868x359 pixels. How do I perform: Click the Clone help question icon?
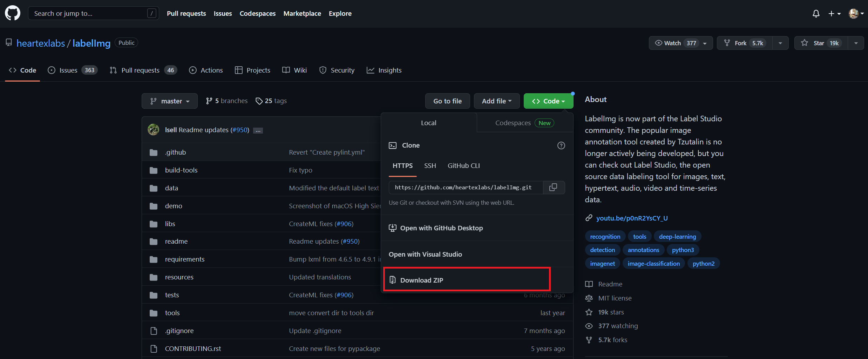pyautogui.click(x=561, y=145)
